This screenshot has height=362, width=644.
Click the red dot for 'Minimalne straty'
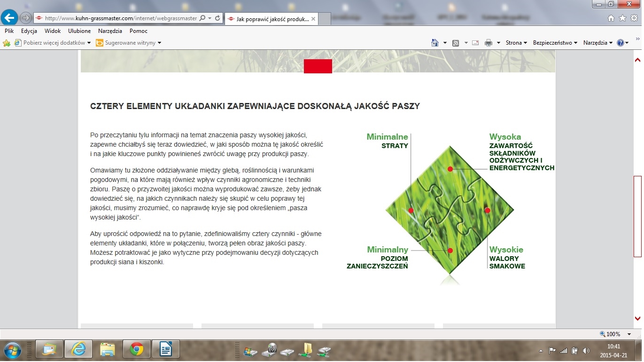coord(411,210)
